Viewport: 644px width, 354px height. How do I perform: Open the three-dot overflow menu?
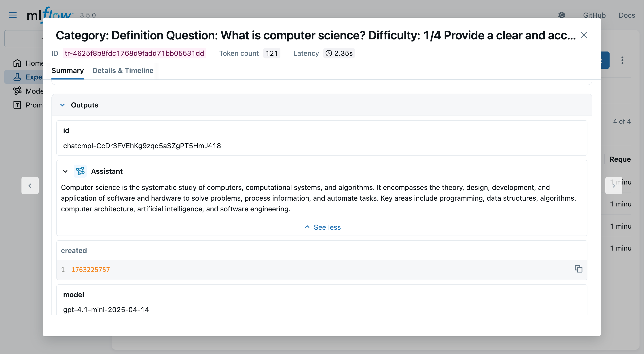tap(622, 60)
